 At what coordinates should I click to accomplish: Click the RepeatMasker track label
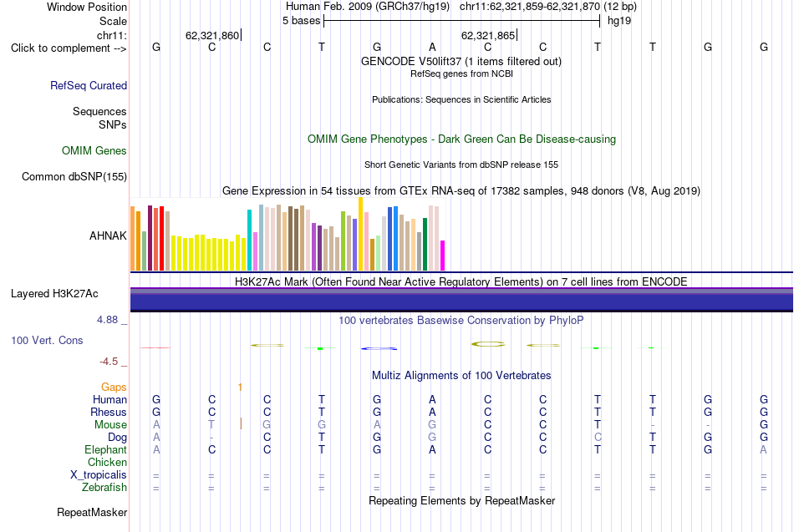point(92,513)
